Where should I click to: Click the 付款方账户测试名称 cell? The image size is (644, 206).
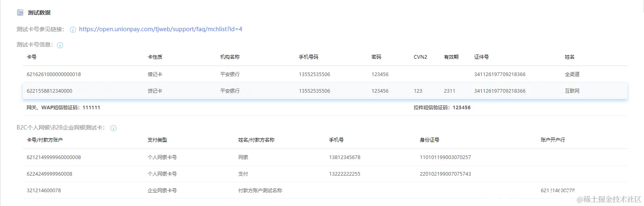click(x=260, y=191)
